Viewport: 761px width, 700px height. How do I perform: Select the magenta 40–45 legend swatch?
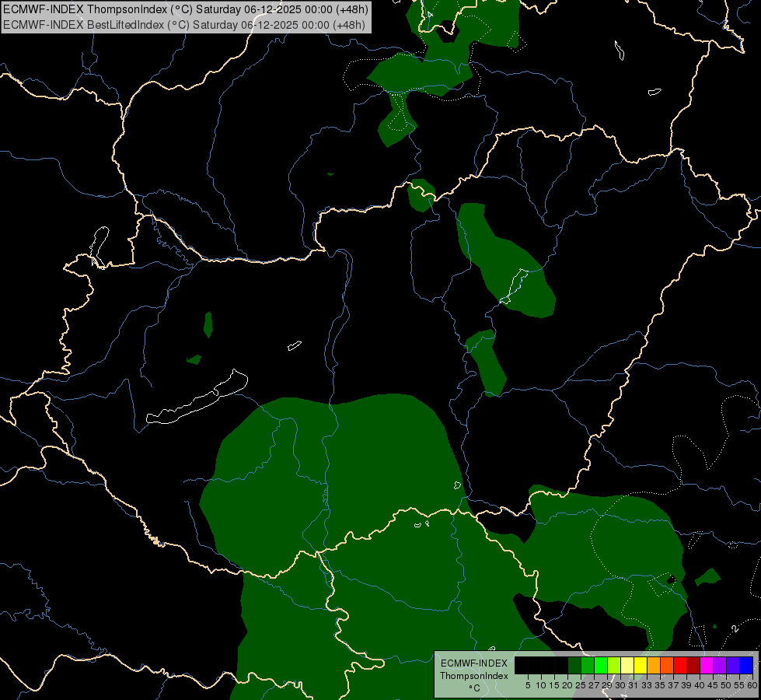pyautogui.click(x=707, y=665)
